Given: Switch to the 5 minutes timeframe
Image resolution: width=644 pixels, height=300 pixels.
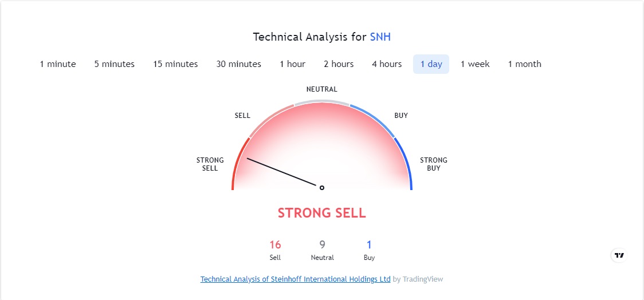Looking at the screenshot, I should pyautogui.click(x=115, y=64).
